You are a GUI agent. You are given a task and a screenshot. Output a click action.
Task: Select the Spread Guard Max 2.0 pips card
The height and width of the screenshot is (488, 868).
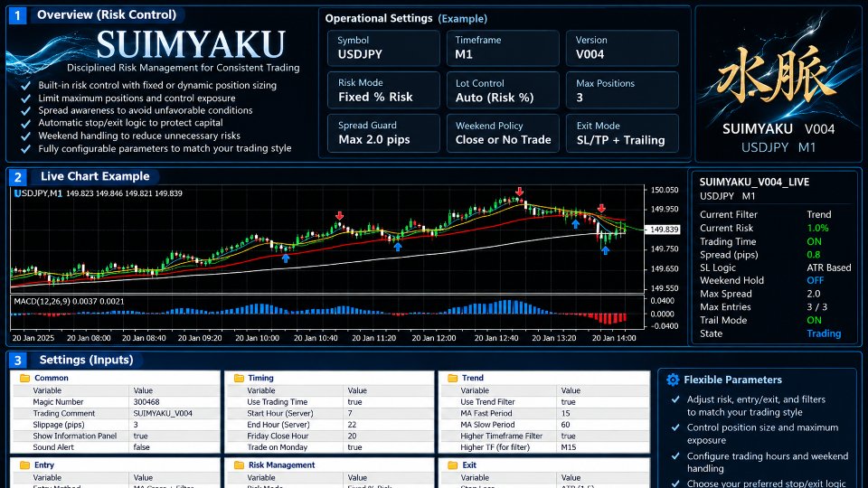coord(383,133)
